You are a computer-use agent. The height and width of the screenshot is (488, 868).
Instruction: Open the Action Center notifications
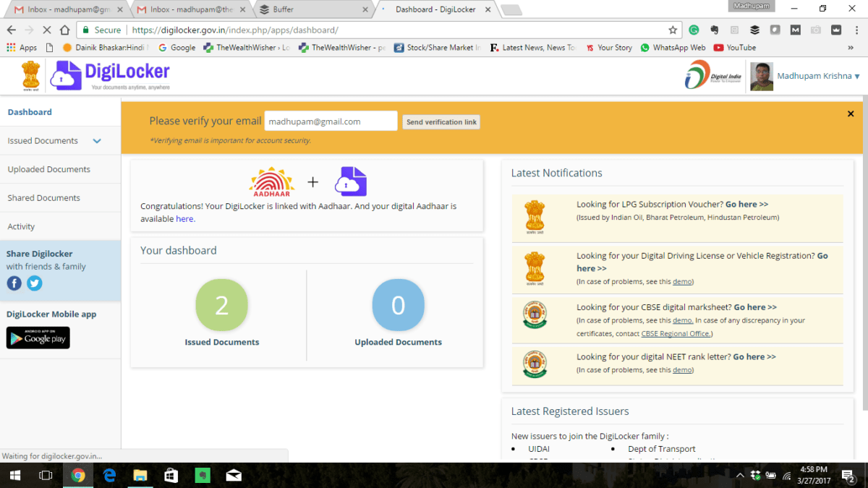(x=848, y=475)
